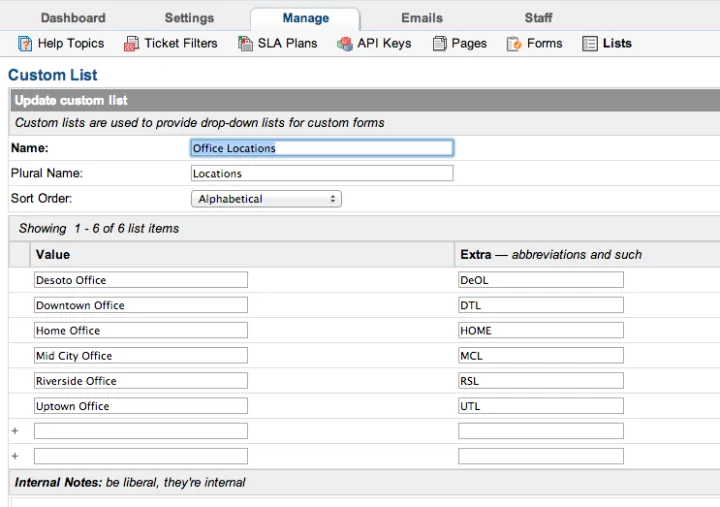Viewport: 720px width, 507px height.
Task: Click the Ticket Filters icon
Action: pos(131,44)
